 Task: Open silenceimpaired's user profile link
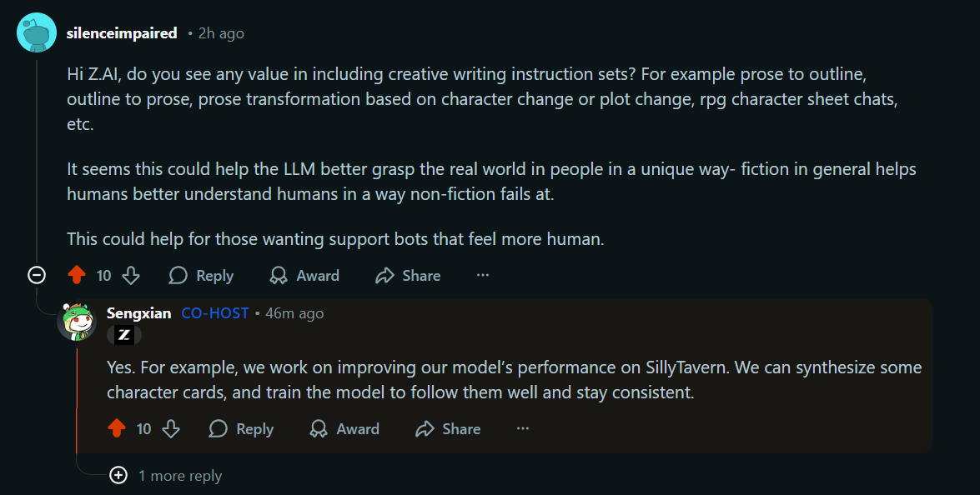(122, 33)
